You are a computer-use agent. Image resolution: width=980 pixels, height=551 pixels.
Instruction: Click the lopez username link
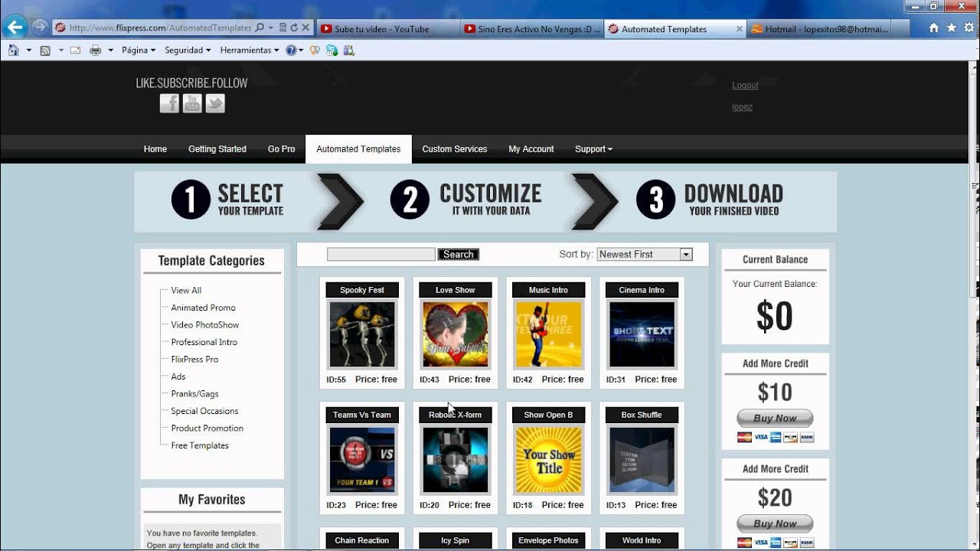point(742,107)
